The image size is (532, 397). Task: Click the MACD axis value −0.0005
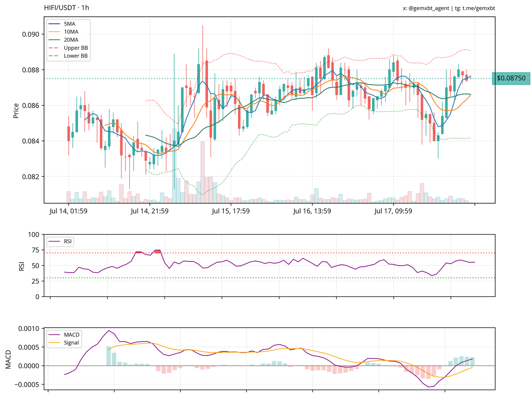tap(27, 384)
